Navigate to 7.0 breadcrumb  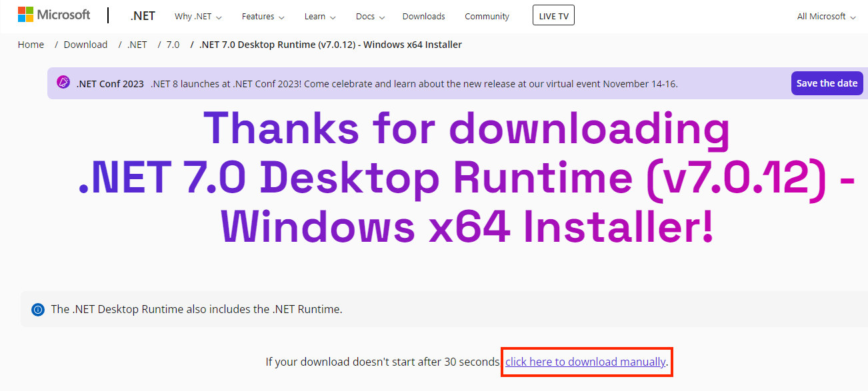click(x=173, y=45)
